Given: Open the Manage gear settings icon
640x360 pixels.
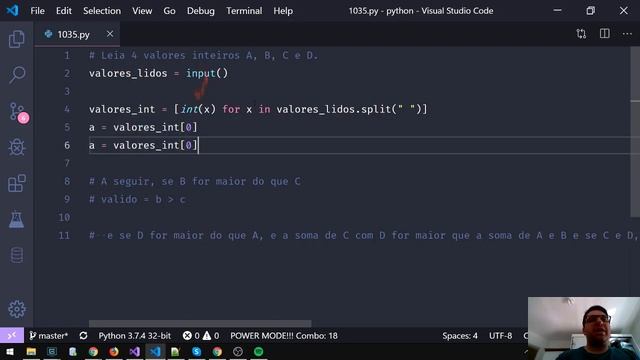Looking at the screenshot, I should (x=17, y=309).
